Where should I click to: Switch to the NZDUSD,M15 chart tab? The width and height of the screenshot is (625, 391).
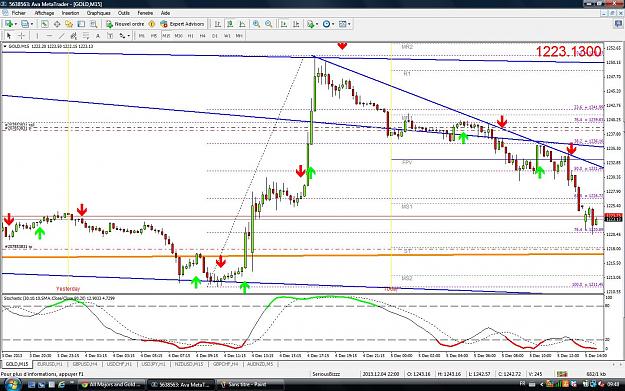click(189, 364)
